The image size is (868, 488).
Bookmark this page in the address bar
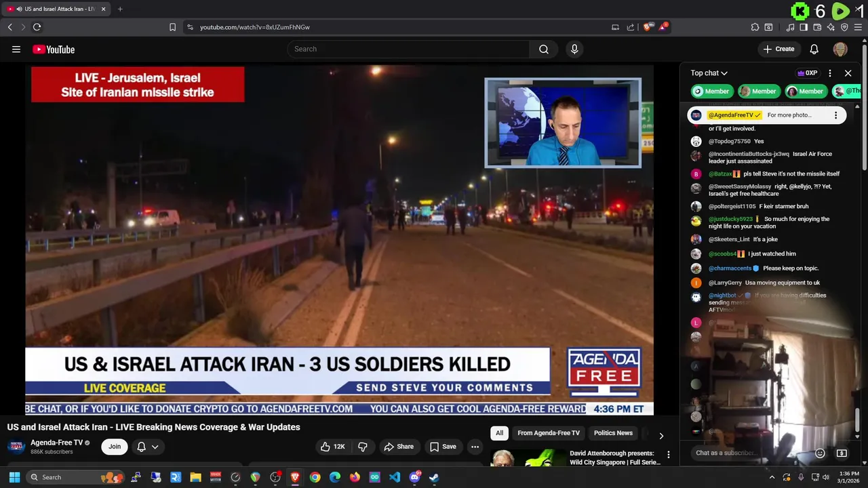pyautogui.click(x=172, y=27)
